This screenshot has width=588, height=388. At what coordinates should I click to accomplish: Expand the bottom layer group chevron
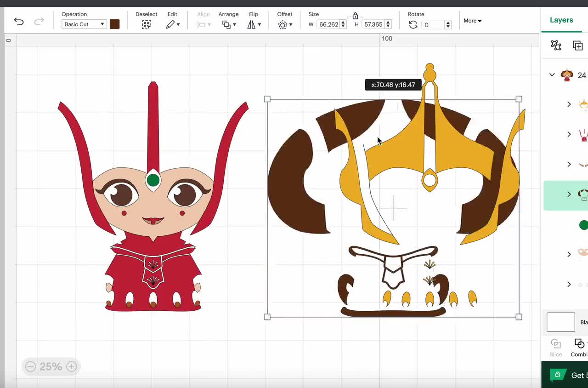click(x=569, y=285)
